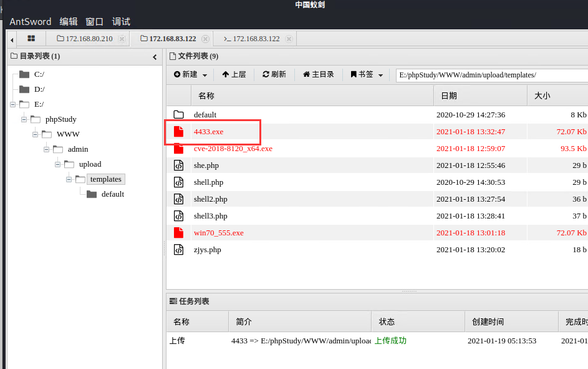Open the 编辑 menu

(x=69, y=21)
